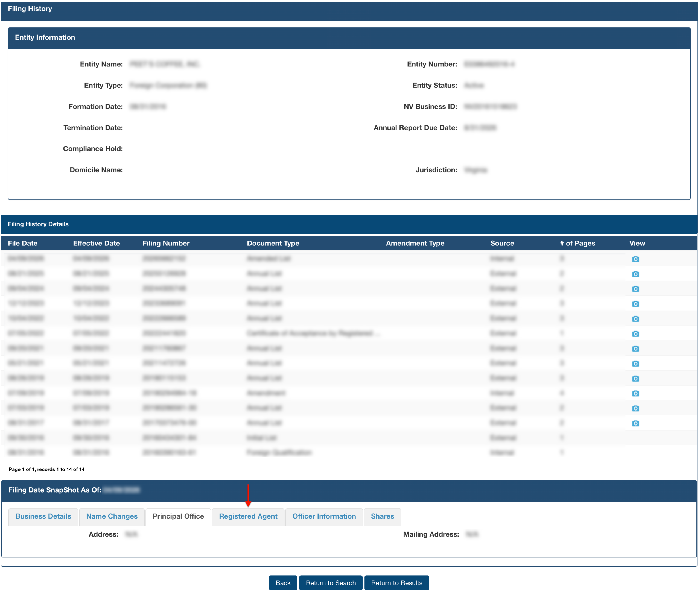Viewport: 700px width, 609px height.
Task: View the Annual List filing directly below Amended List
Action: coord(635,274)
